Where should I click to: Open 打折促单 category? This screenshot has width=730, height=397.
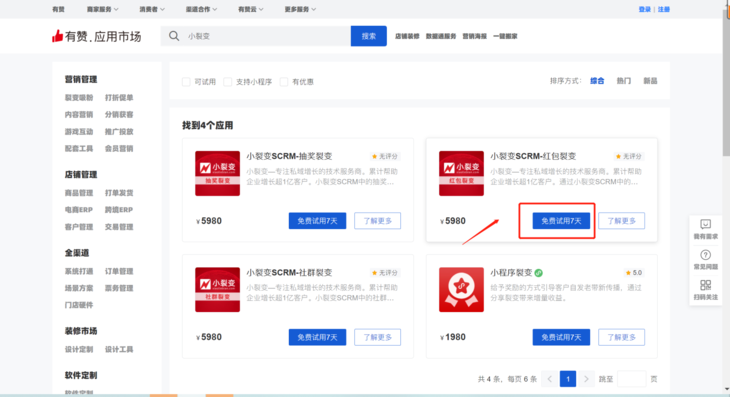119,98
